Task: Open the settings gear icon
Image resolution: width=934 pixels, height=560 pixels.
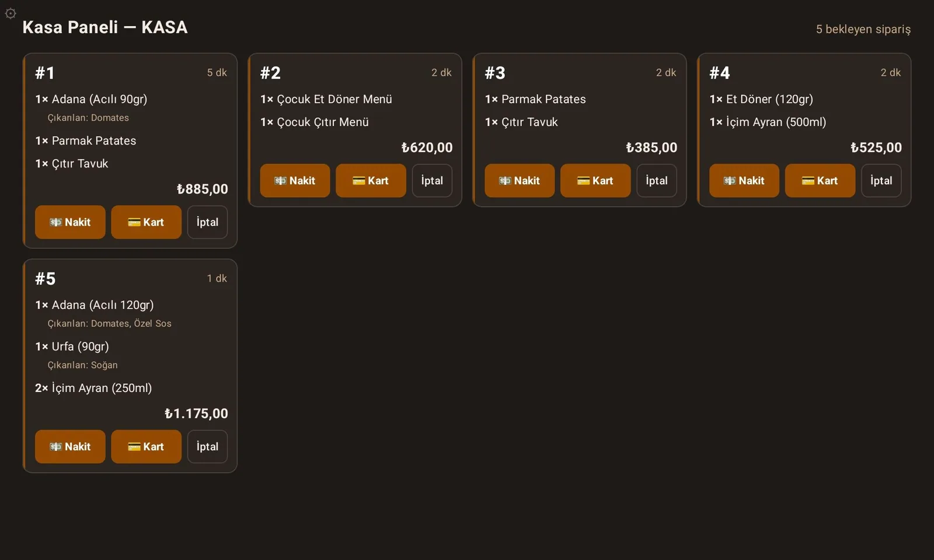Action: (11, 13)
